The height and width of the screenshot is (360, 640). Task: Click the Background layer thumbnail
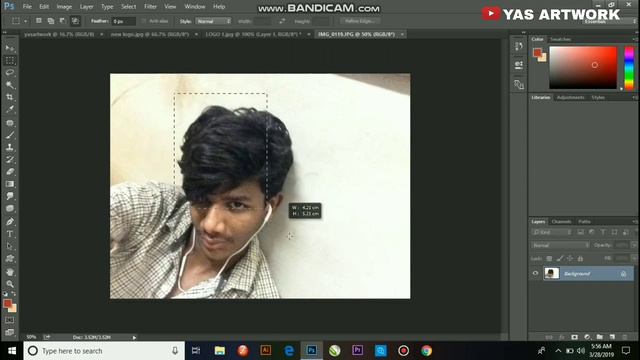coord(552,273)
